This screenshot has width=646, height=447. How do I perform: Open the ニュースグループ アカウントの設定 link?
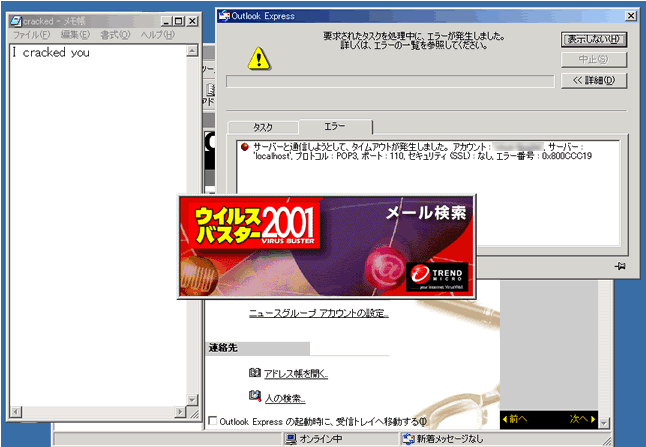(x=318, y=314)
